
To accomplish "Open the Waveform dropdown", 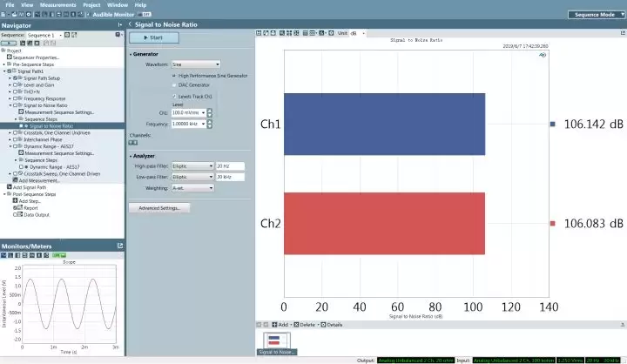I will [196, 64].
